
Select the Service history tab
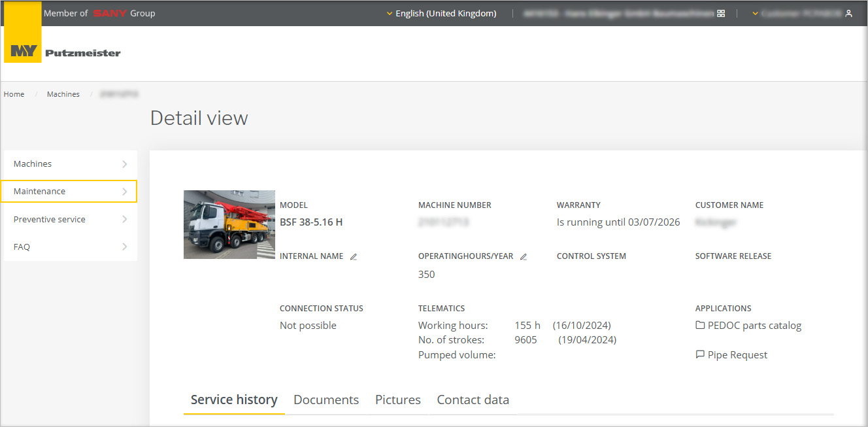234,400
